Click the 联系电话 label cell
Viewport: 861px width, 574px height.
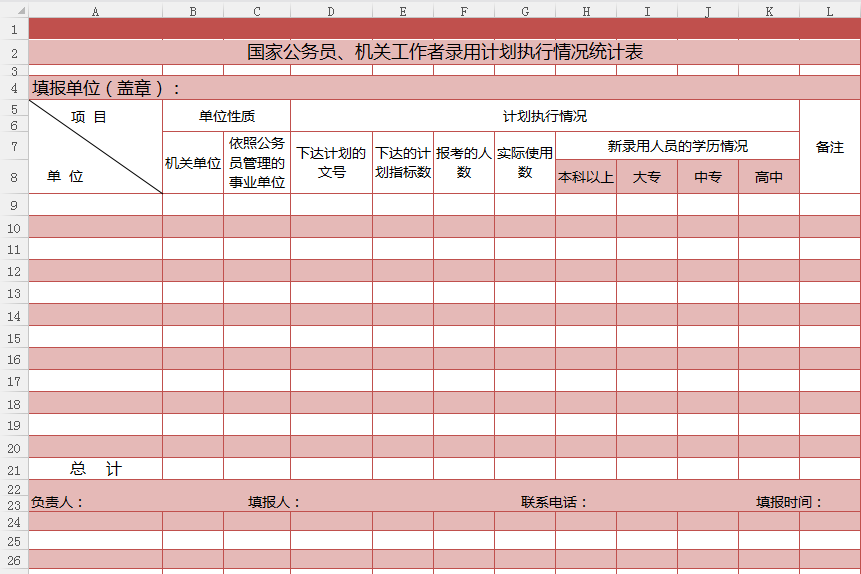[554, 502]
